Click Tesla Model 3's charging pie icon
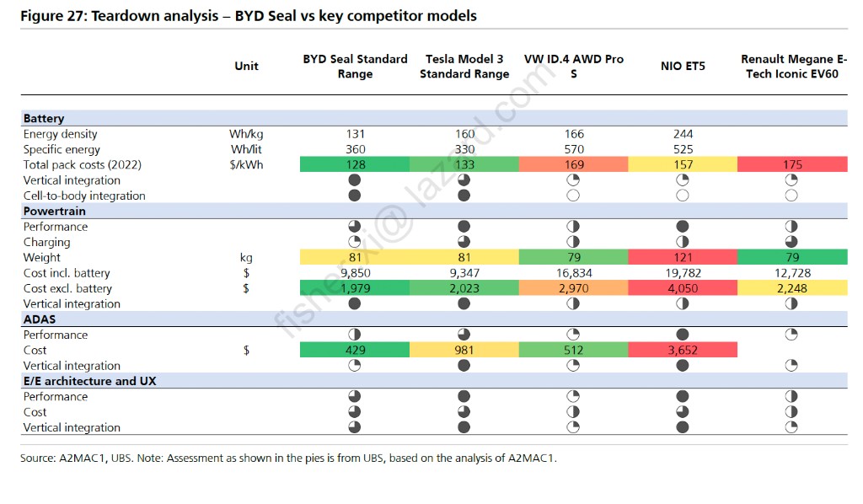Image resolution: width=863 pixels, height=504 pixels. click(464, 242)
